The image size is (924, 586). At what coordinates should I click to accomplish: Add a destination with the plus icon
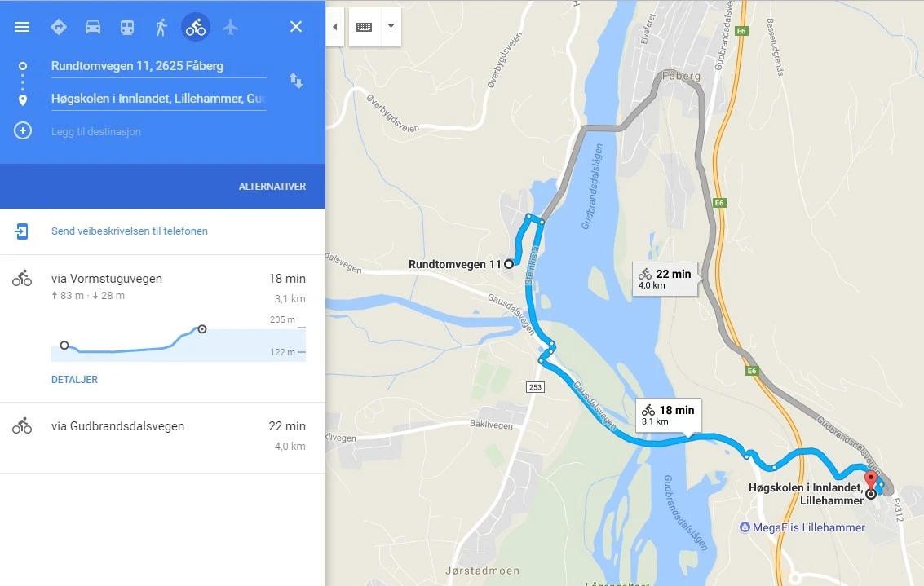click(x=23, y=130)
